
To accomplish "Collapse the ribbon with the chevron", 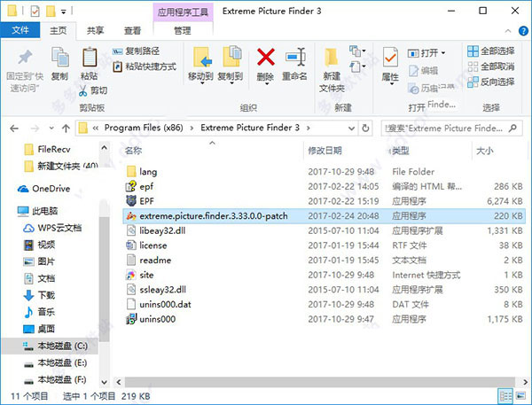I will 507,31.
